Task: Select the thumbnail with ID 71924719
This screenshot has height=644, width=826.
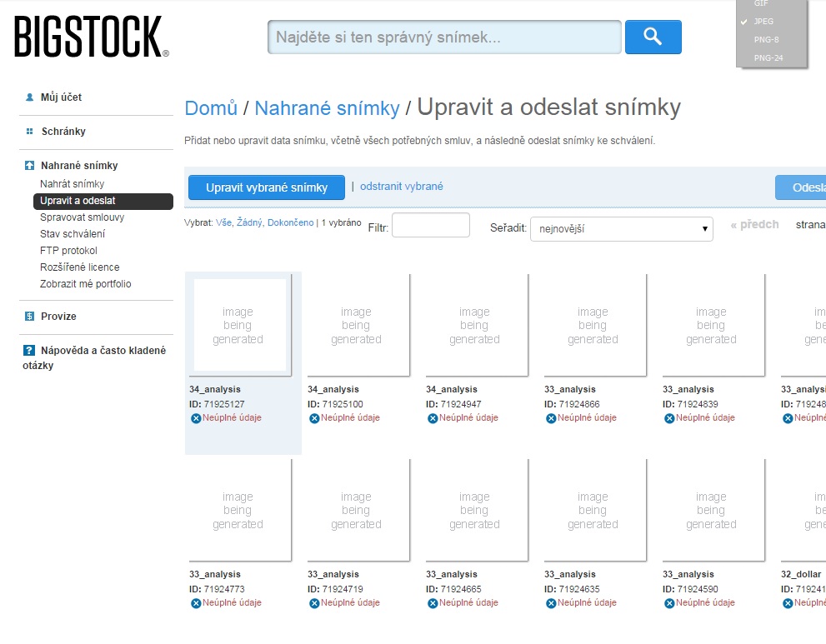Action: click(x=358, y=510)
